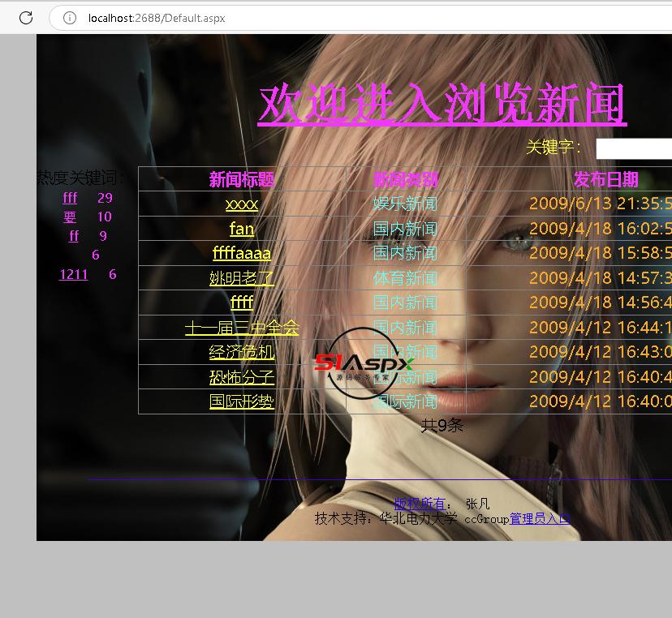Open the hot keyword link fff

point(70,197)
